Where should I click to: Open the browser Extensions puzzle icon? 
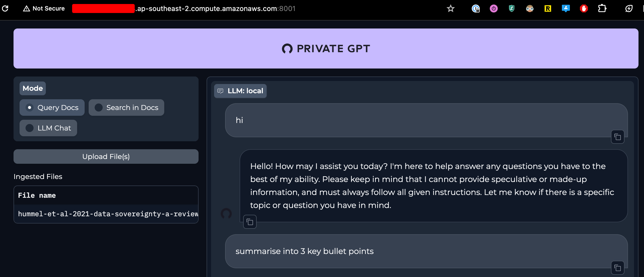(x=602, y=8)
